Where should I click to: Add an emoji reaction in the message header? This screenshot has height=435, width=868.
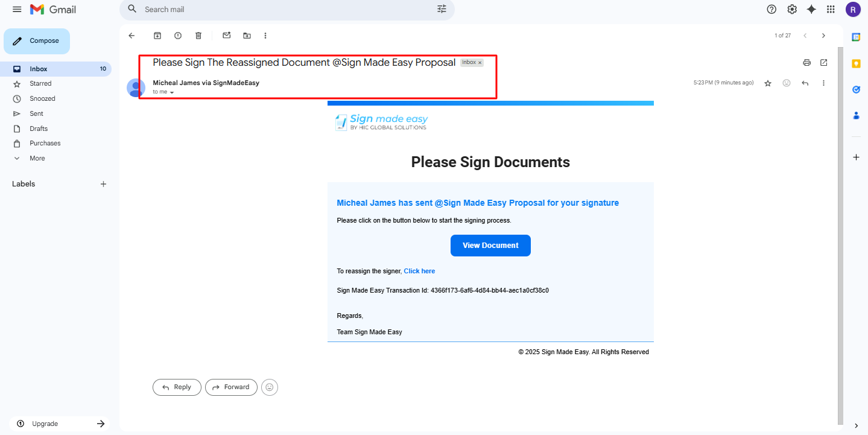787,83
